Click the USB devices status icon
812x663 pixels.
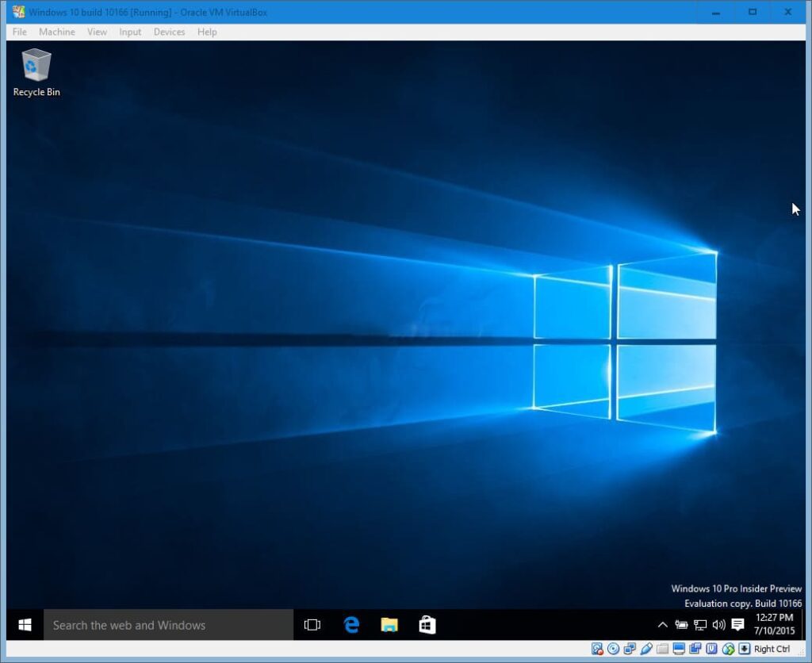pos(646,649)
